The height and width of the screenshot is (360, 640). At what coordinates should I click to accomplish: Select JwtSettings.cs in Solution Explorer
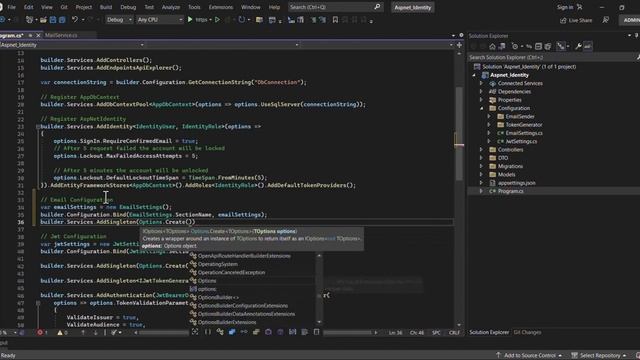click(x=521, y=142)
